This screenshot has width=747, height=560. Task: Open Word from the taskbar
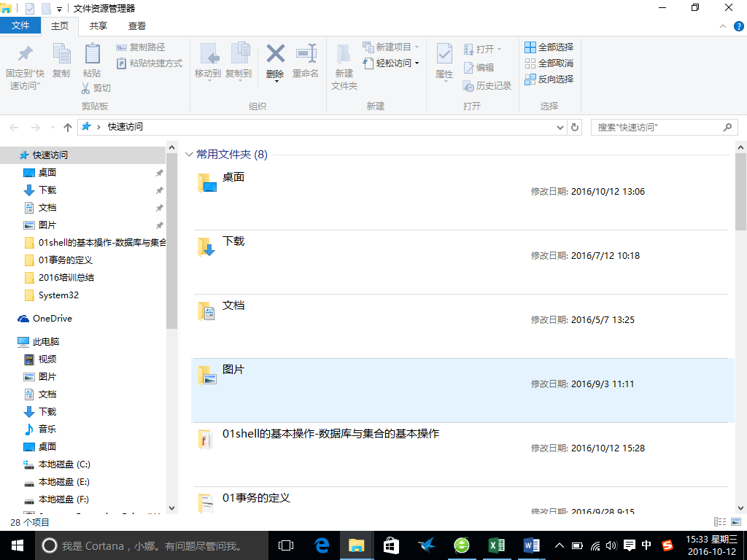pos(531,545)
